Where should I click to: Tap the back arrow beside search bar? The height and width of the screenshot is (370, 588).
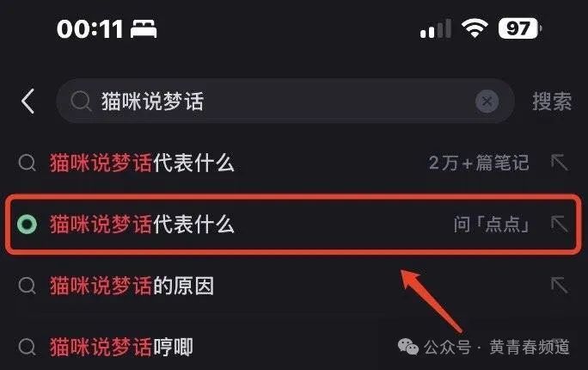(28, 101)
